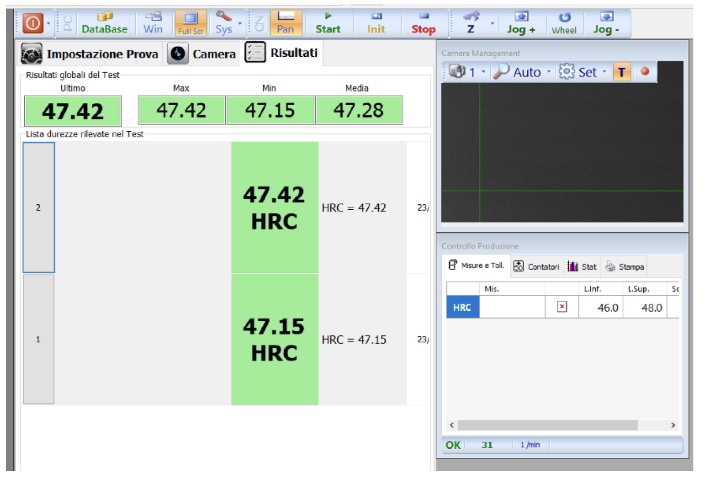Viewport: 704px width, 498px height.
Task: Click the row 2 header button
Action: (x=38, y=207)
